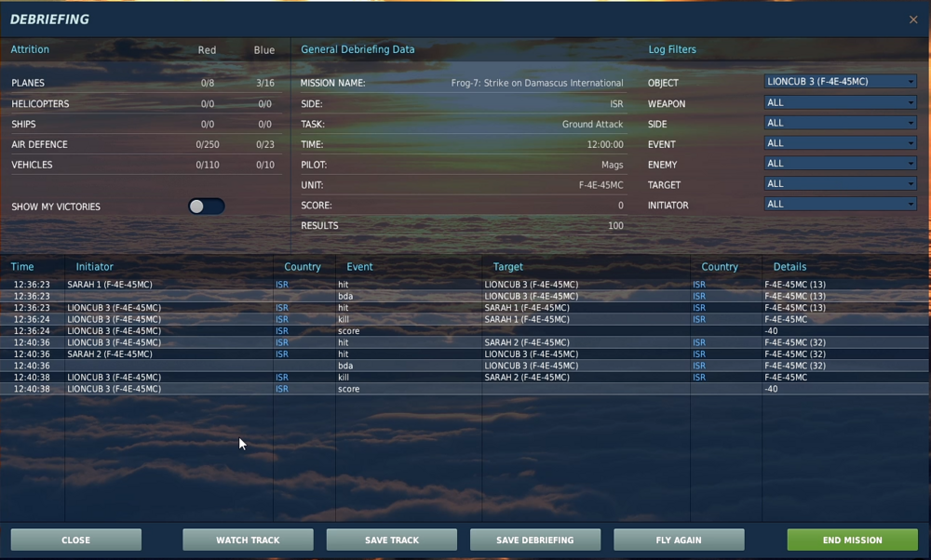Open the INITIATOR filter dropdown
Screen dimensions: 931x560
pos(840,204)
